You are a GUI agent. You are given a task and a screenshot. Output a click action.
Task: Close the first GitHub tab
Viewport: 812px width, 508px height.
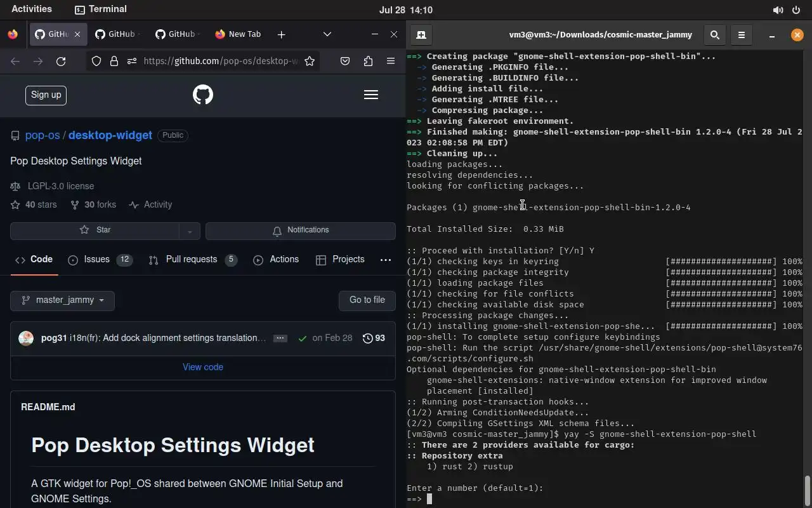[x=77, y=34]
